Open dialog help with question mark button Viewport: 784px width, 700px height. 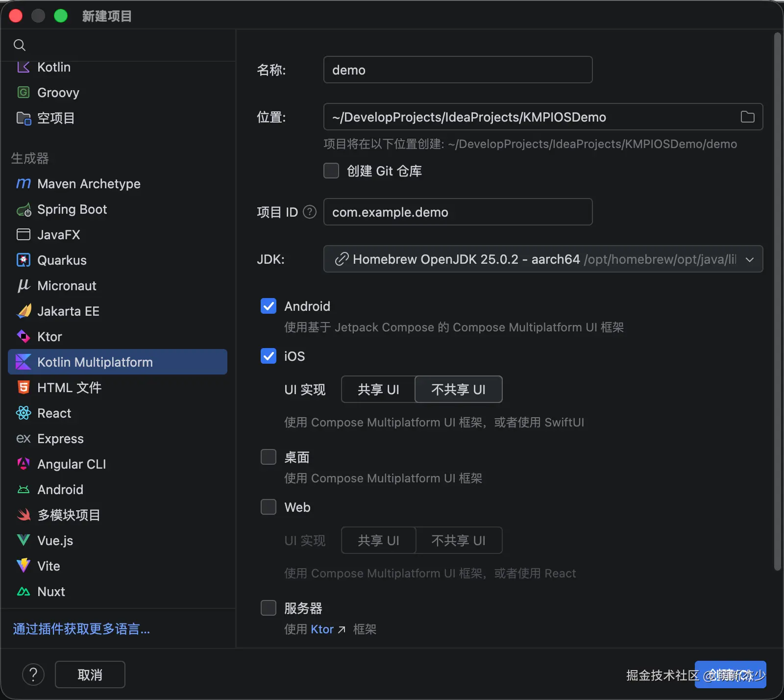coord(33,675)
